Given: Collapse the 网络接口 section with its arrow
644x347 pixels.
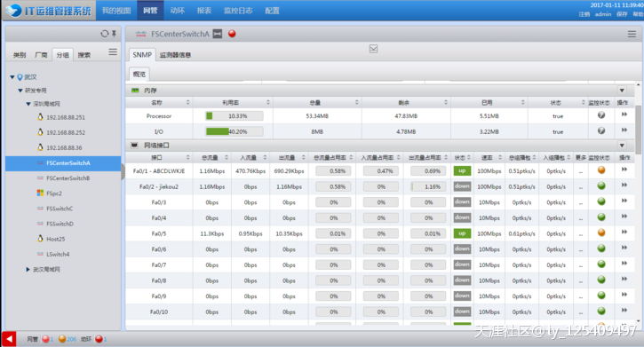Looking at the screenshot, I should pyautogui.click(x=622, y=146).
